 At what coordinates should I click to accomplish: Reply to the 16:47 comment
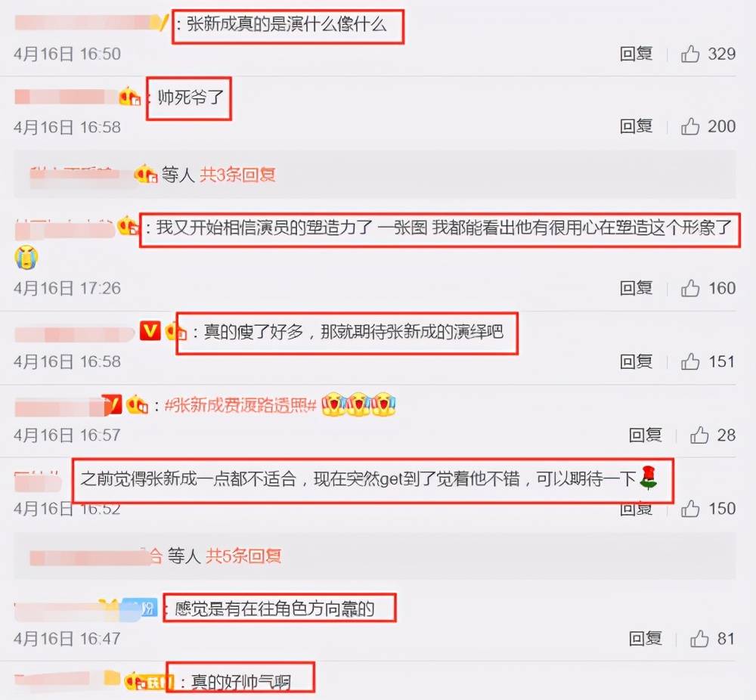tap(645, 639)
